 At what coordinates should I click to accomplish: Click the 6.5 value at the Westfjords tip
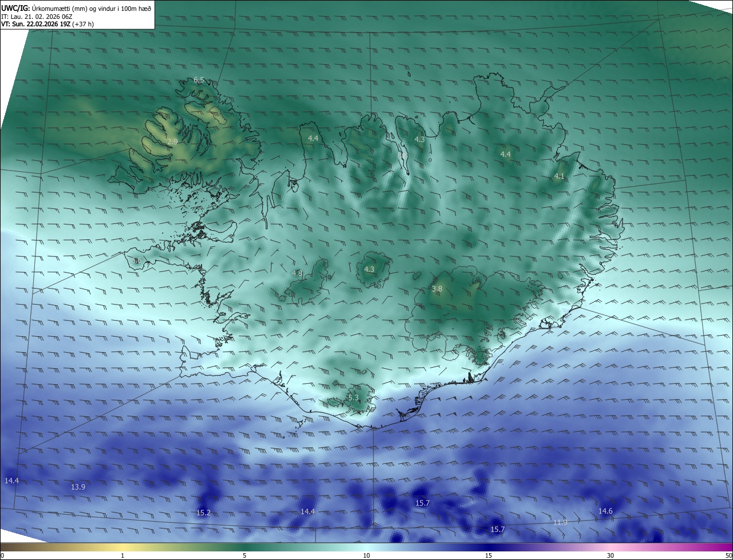click(x=199, y=80)
